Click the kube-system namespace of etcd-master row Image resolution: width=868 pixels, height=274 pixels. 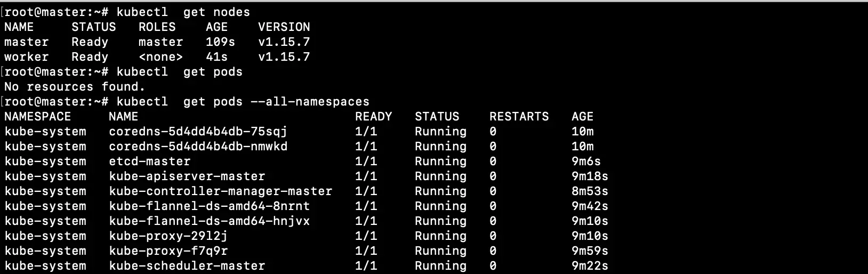click(45, 161)
